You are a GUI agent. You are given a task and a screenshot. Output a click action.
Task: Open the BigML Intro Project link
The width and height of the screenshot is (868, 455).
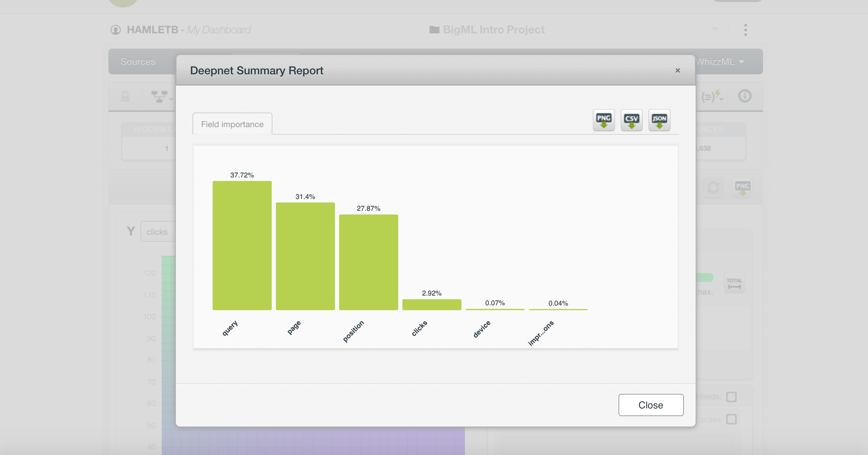tap(493, 30)
